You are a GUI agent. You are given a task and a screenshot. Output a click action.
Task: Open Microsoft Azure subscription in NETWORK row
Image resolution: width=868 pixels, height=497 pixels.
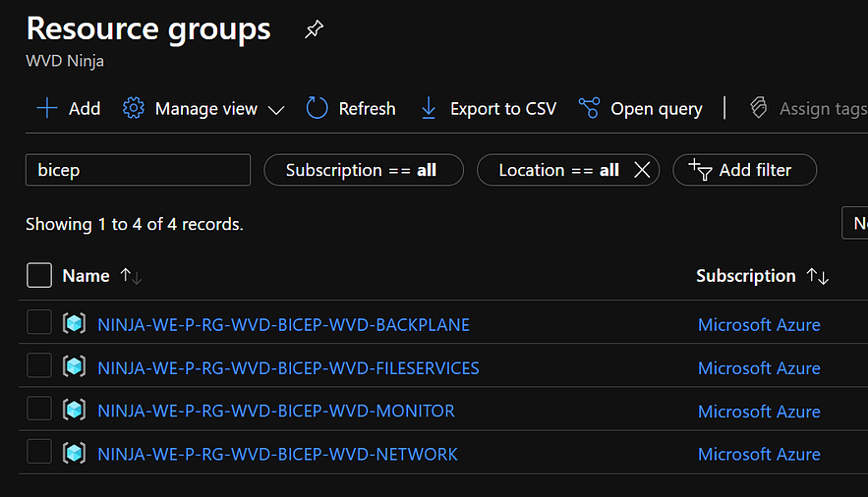click(x=759, y=454)
